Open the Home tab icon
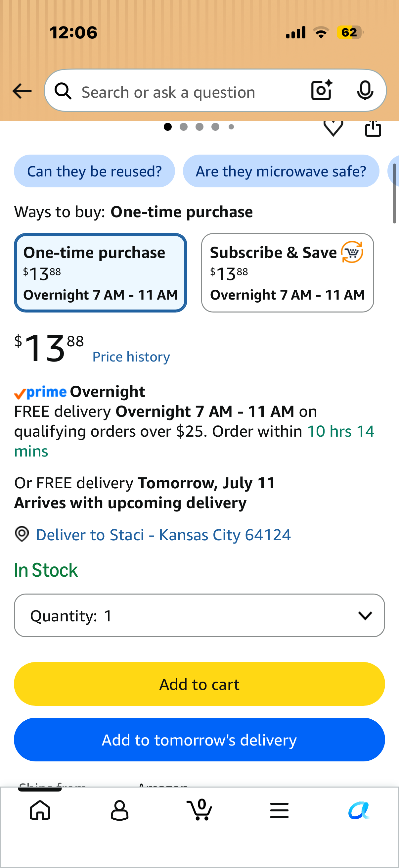This screenshot has width=399, height=868. click(x=40, y=810)
